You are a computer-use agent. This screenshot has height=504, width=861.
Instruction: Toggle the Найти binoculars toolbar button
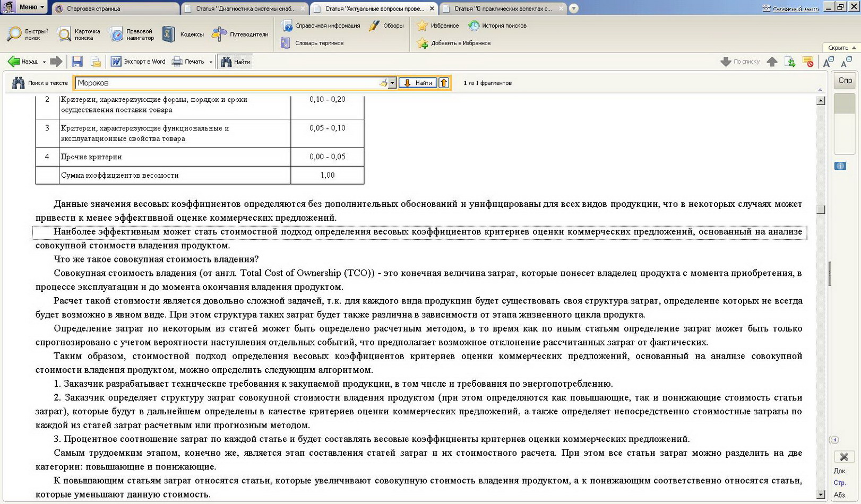point(235,62)
